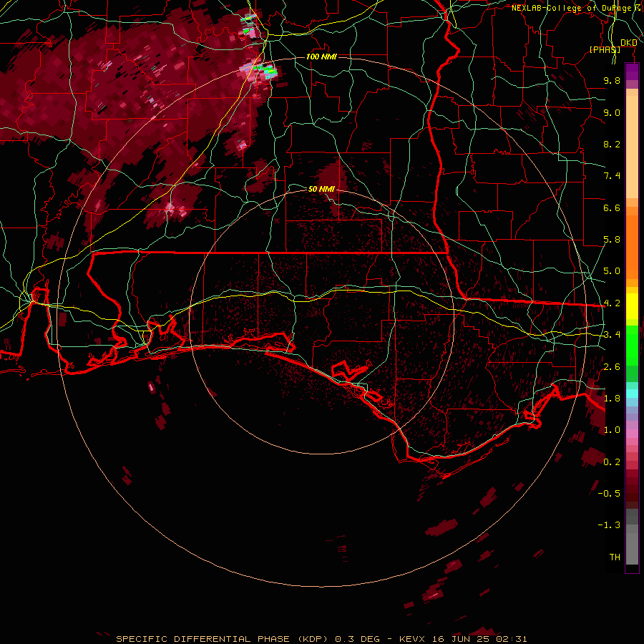Click the 8.2 scale value
The image size is (644, 644).
612,144
